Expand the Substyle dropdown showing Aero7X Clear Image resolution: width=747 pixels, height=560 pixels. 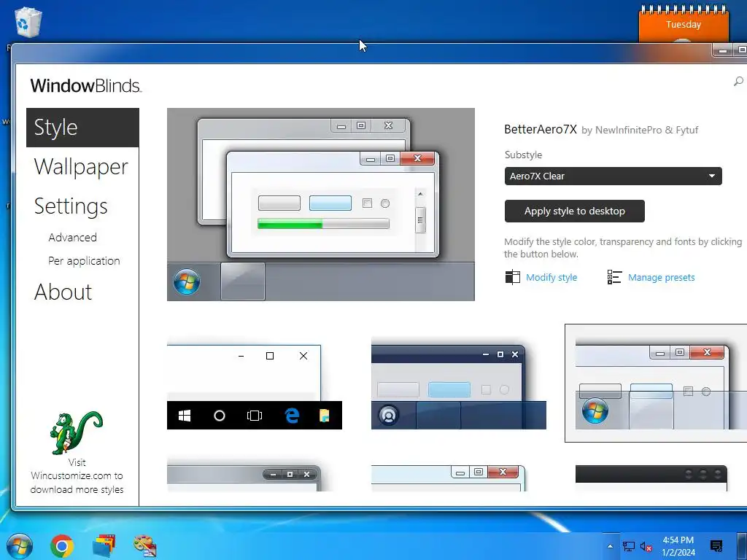613,176
